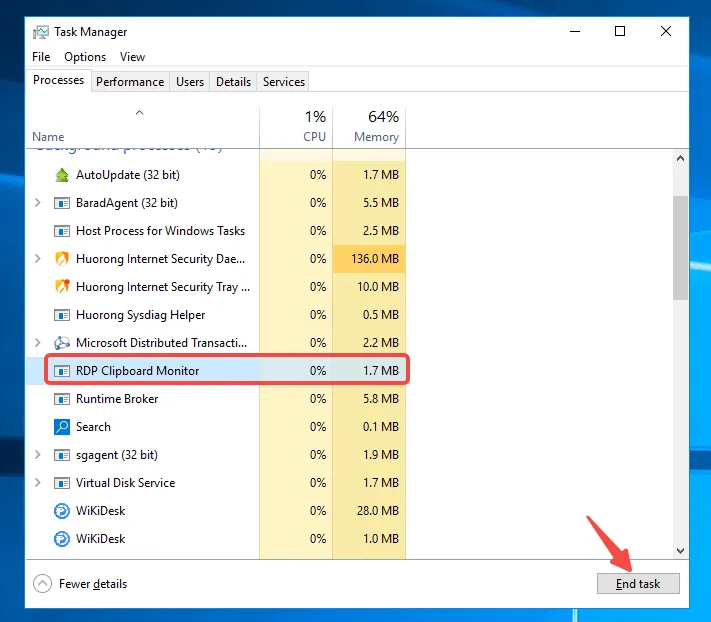Maximize the Task Manager window
The width and height of the screenshot is (711, 622).
click(x=620, y=32)
